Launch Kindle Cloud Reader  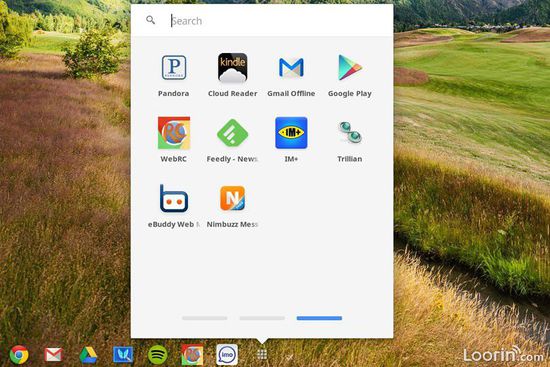(232, 68)
